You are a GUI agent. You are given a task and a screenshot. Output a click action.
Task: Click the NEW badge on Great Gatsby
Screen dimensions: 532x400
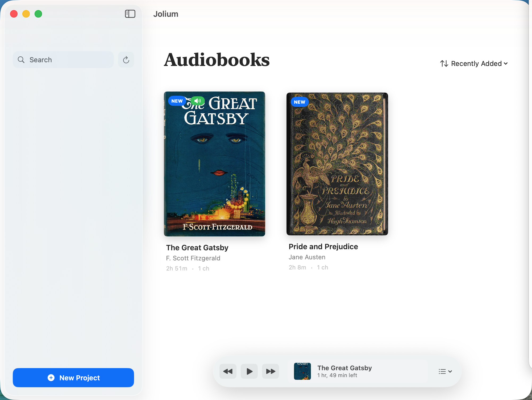tap(177, 101)
